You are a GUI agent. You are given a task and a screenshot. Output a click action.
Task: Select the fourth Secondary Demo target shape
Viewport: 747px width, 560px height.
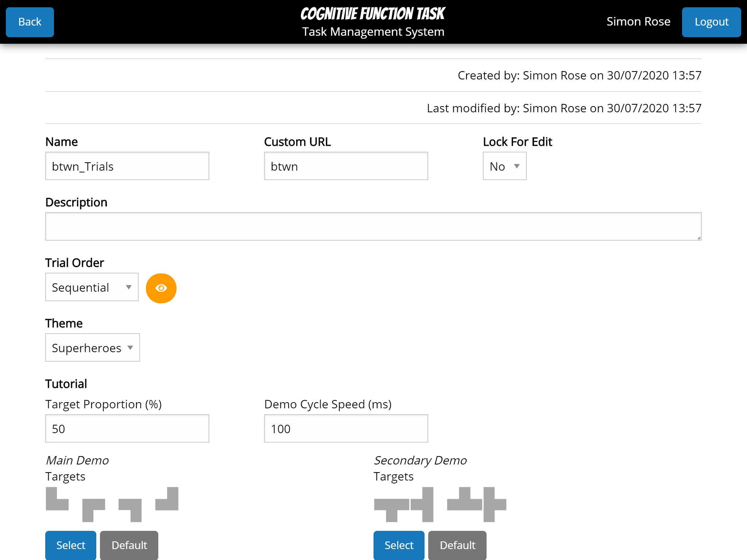coord(495,505)
